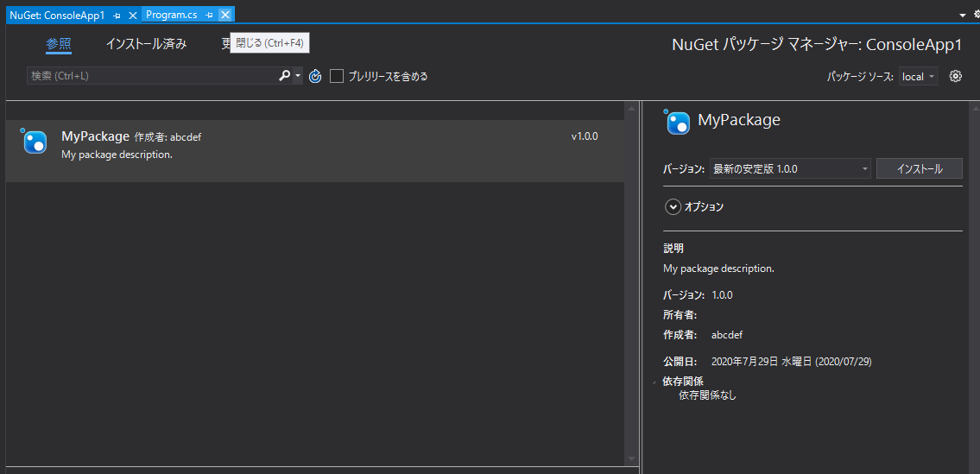
Task: Click 公開日 date value 2020年7月29日
Action: 791,362
